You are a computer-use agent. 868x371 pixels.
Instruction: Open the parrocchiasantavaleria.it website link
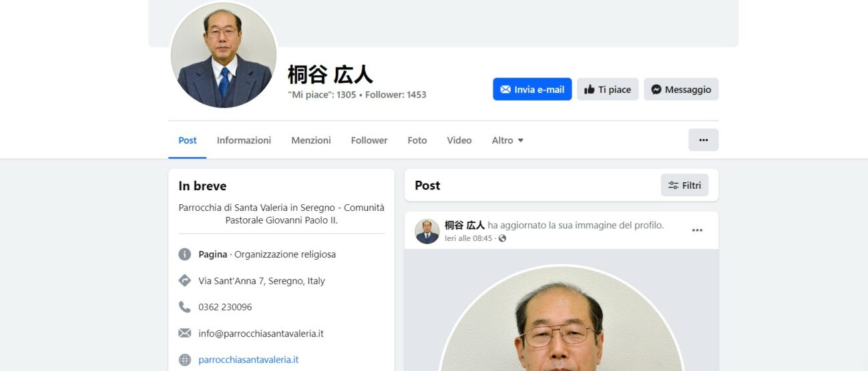click(x=248, y=360)
